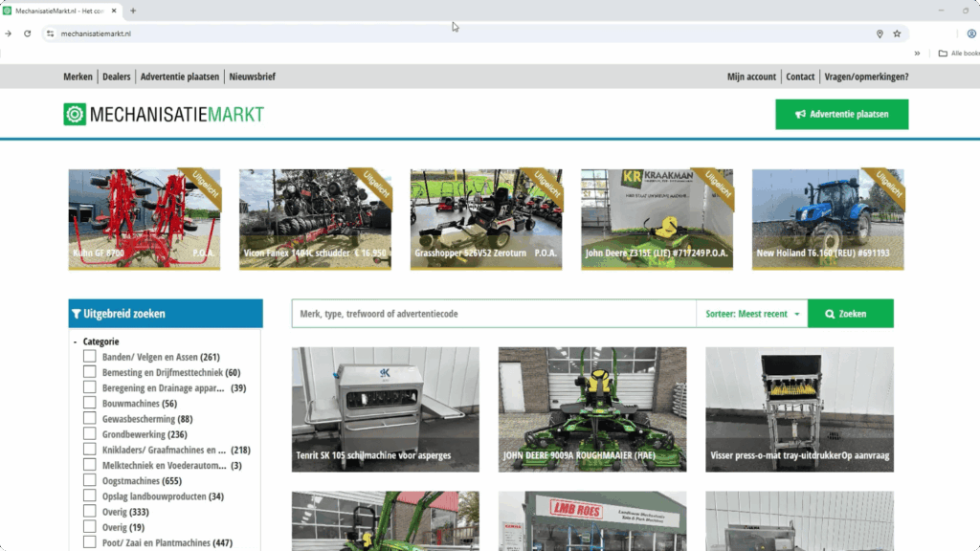Go to the Dealers menu item
Image resolution: width=980 pixels, height=551 pixels.
pos(117,77)
